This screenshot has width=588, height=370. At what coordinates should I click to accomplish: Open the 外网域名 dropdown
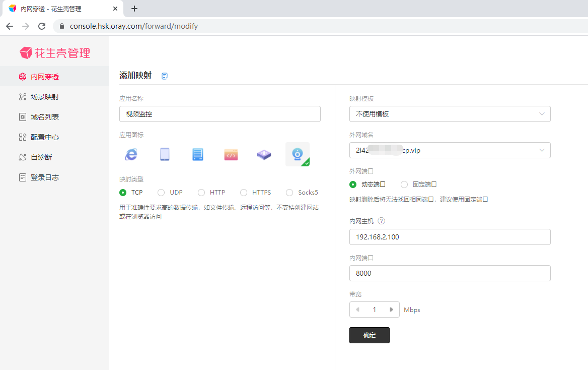coord(450,150)
